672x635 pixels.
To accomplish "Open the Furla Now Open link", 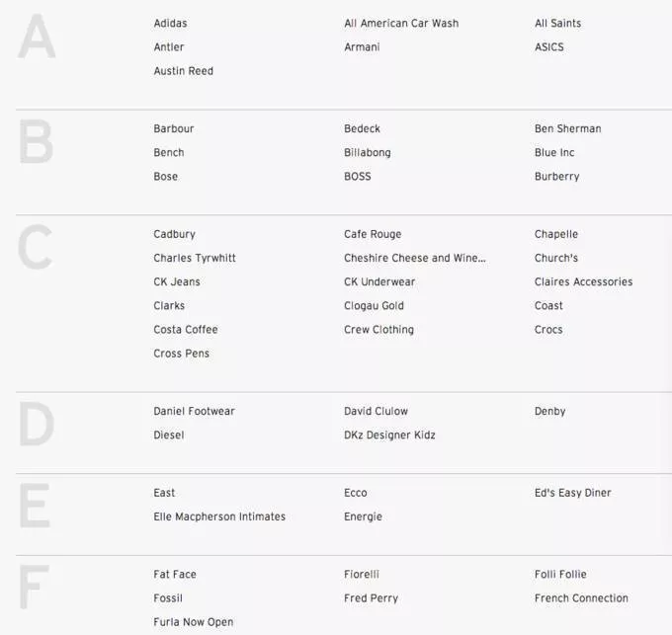I will (193, 622).
